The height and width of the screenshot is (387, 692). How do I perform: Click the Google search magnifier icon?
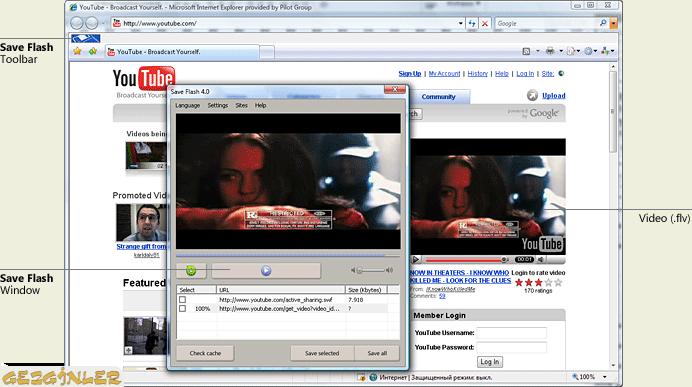pos(603,23)
